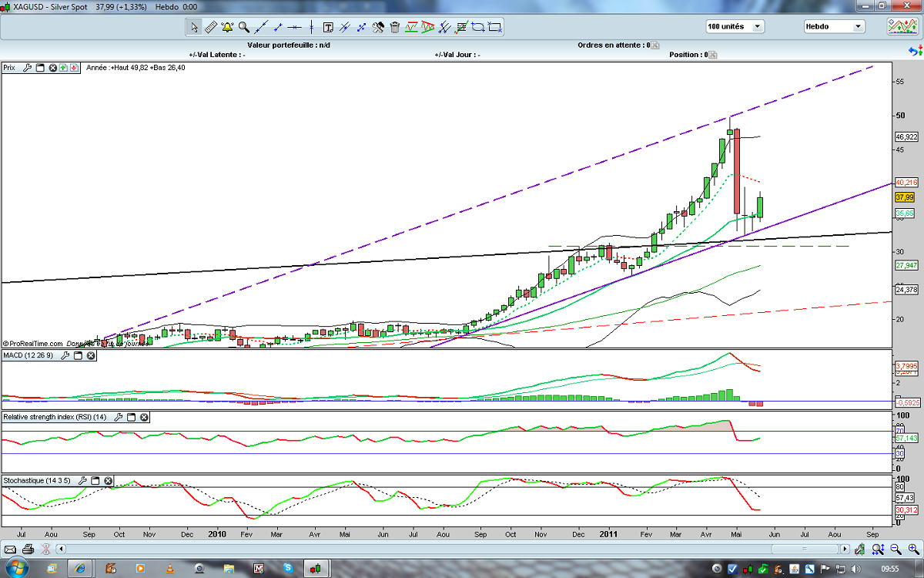Select the rectangle drawing tool
The image size is (924, 578).
point(494,27)
